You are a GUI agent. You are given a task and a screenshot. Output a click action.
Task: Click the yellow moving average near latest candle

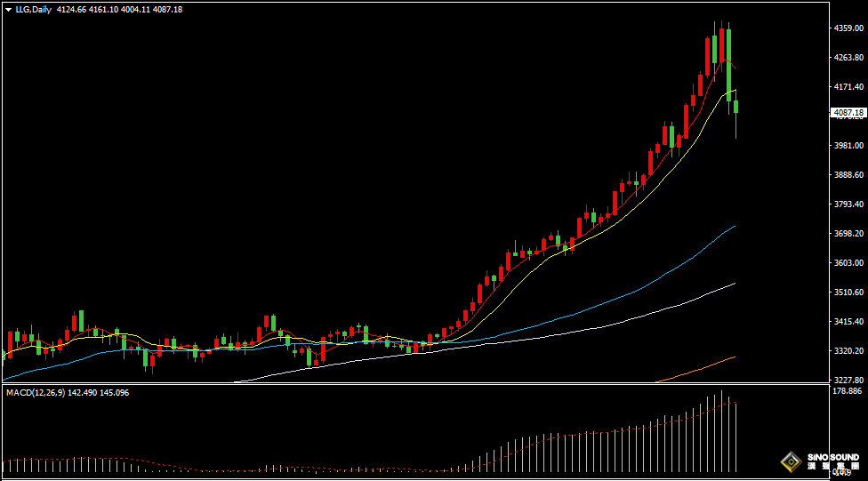click(731, 91)
